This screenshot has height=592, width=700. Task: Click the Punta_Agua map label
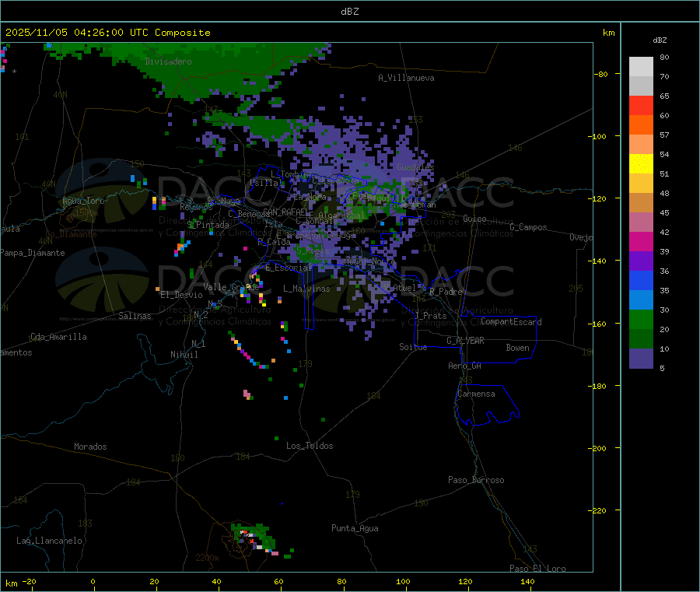coord(355,528)
